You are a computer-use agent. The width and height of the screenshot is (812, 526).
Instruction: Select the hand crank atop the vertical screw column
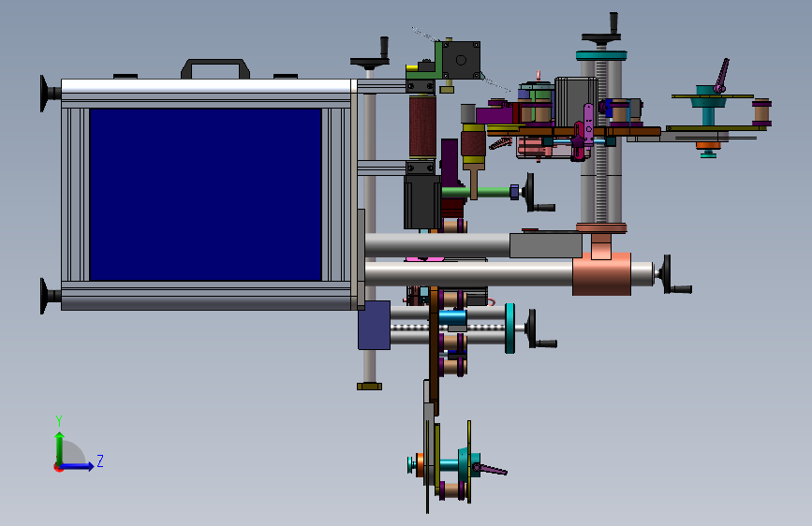tap(603, 31)
